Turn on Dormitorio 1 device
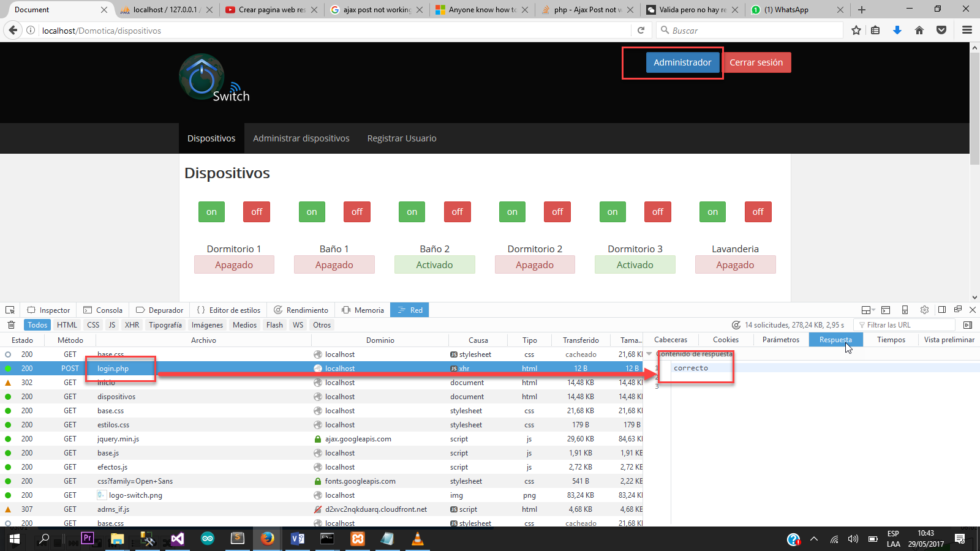 [211, 212]
